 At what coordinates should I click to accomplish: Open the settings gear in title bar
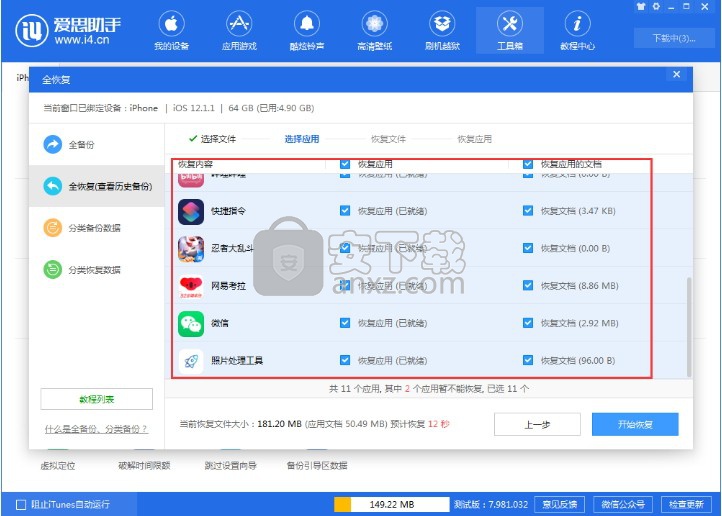pos(656,6)
